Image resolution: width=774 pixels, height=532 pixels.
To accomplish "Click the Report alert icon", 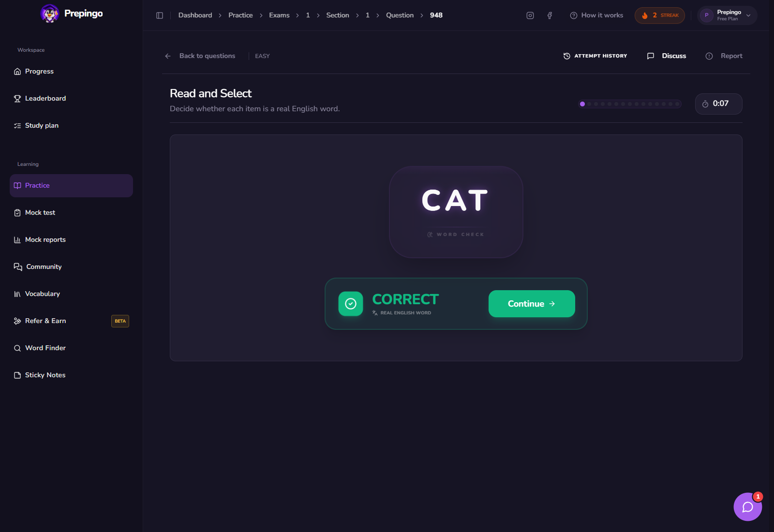I will [x=709, y=56].
